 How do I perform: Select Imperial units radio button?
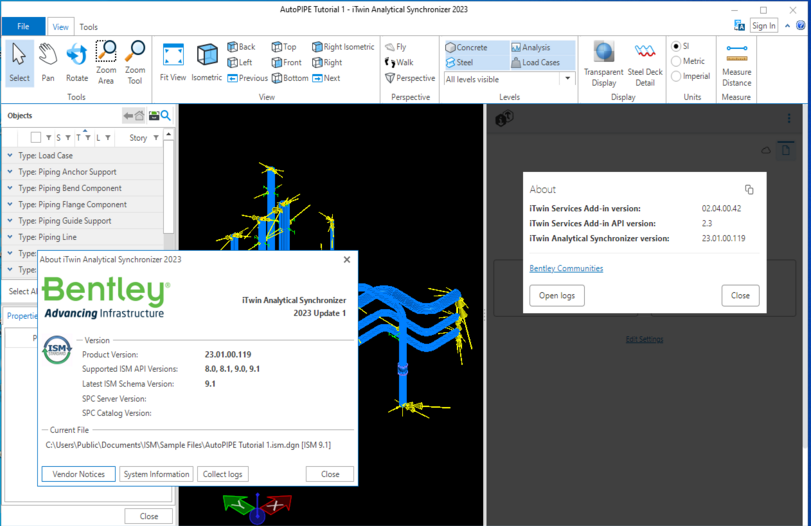pyautogui.click(x=675, y=76)
